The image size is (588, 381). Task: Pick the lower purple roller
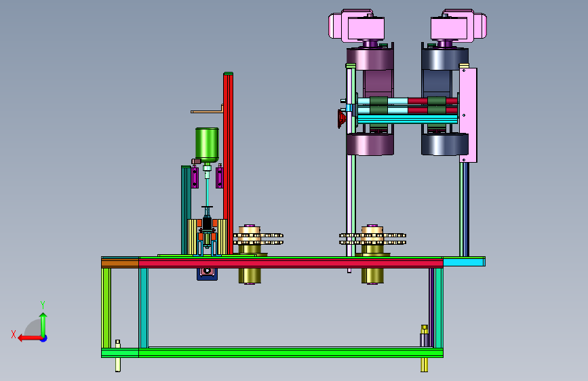[370, 144]
